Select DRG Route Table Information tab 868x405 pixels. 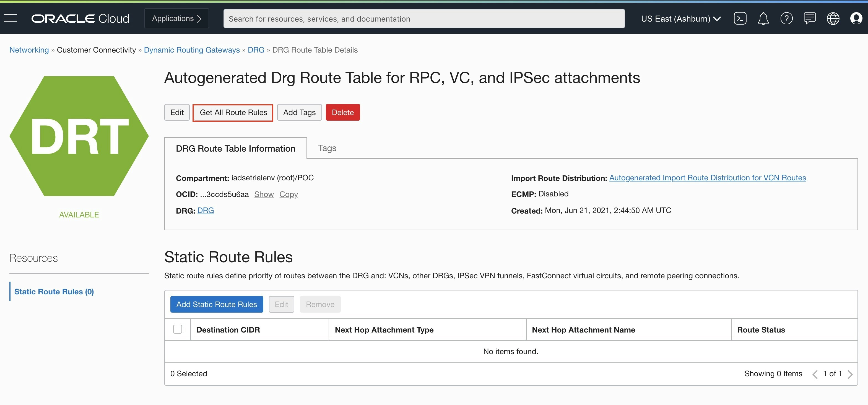235,148
